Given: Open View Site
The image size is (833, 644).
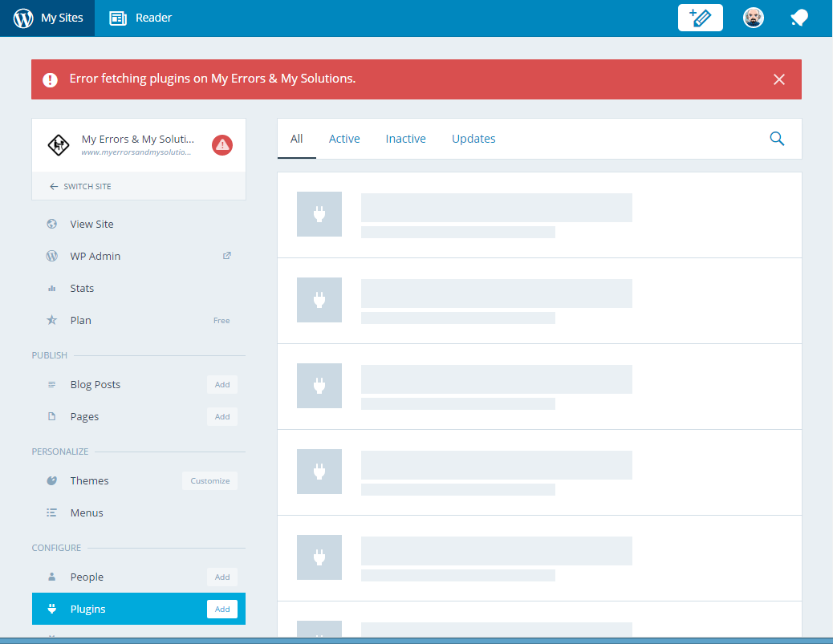Looking at the screenshot, I should coord(91,224).
